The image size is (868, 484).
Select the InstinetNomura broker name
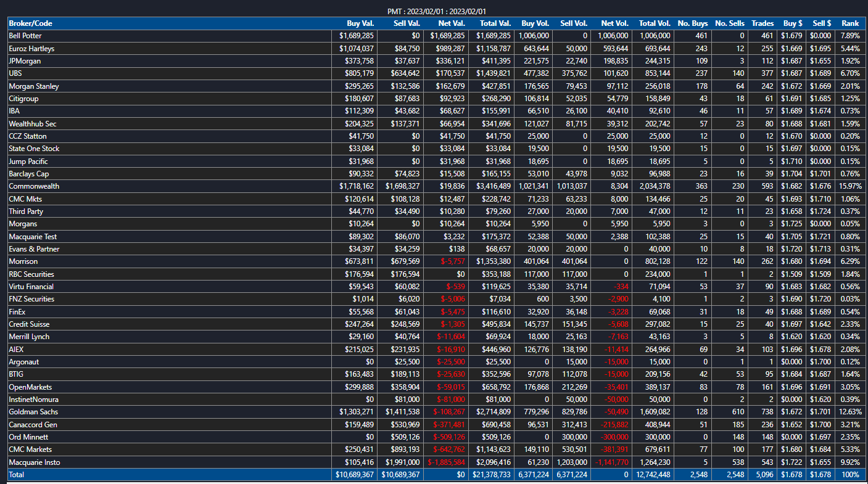pos(33,400)
